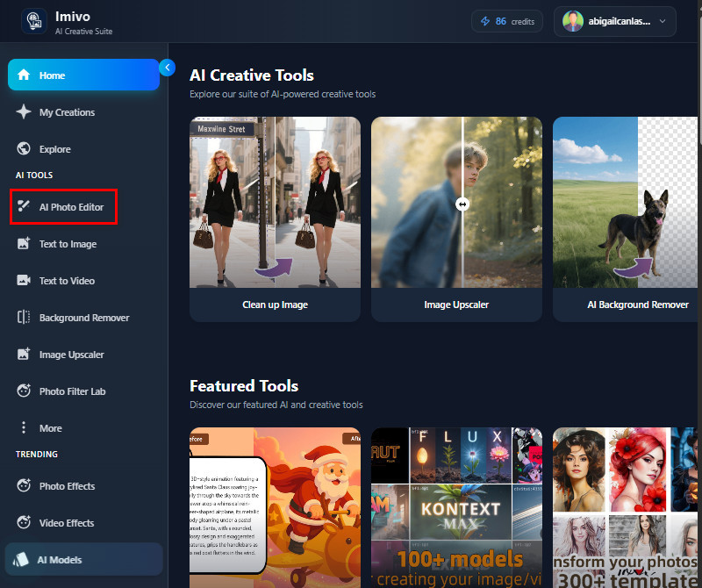Viewport: 702px width, 588px height.
Task: Open the Home menu item
Action: 83,75
